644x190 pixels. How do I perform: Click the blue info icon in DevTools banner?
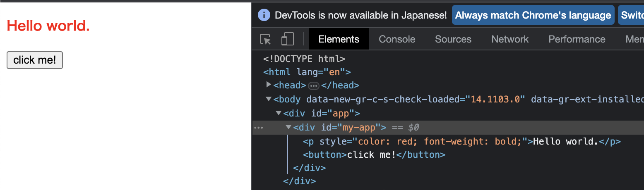[x=264, y=15]
